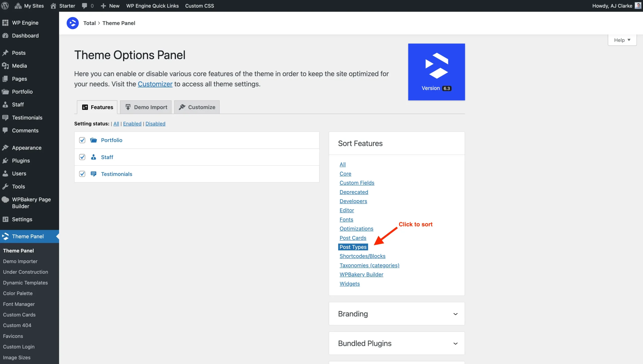The height and width of the screenshot is (364, 643).
Task: Switch to the Features tab
Action: click(x=97, y=107)
